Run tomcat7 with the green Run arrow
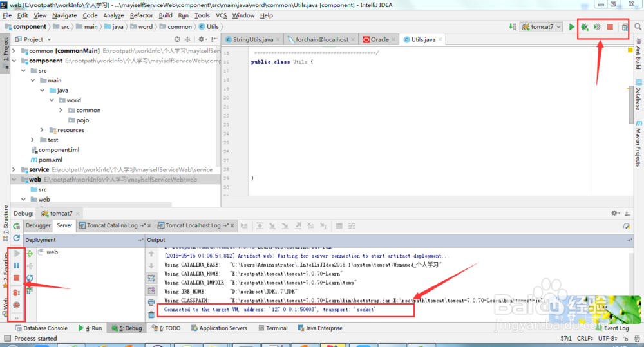This screenshot has width=644, height=347. pos(571,27)
